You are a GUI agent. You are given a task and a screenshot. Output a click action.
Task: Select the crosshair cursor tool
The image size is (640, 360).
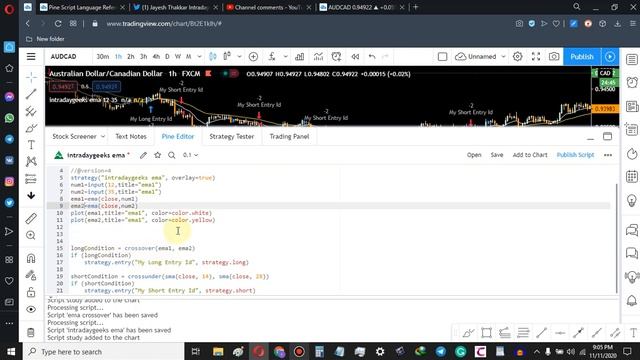click(x=31, y=77)
